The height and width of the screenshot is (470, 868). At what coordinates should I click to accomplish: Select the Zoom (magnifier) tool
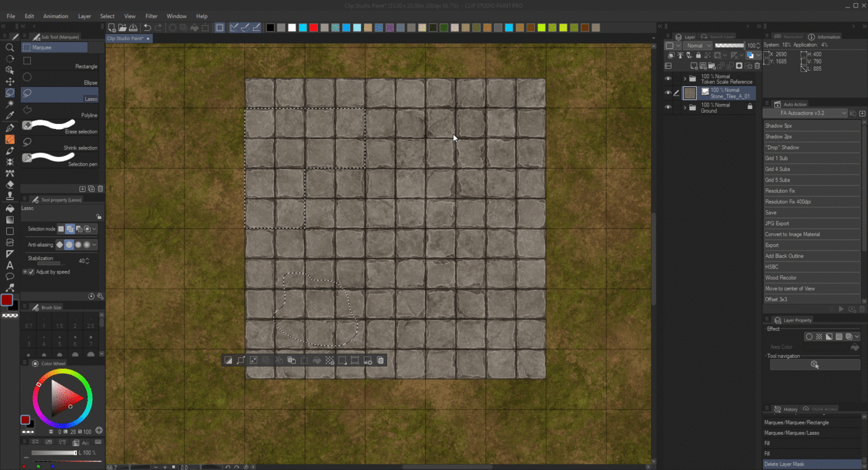point(10,47)
